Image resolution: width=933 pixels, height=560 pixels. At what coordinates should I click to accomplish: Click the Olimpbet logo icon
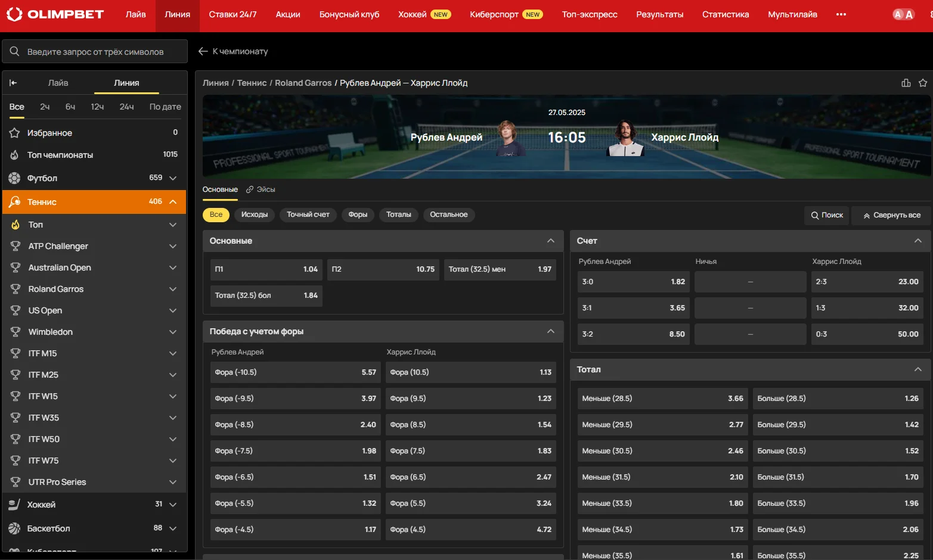click(x=14, y=14)
